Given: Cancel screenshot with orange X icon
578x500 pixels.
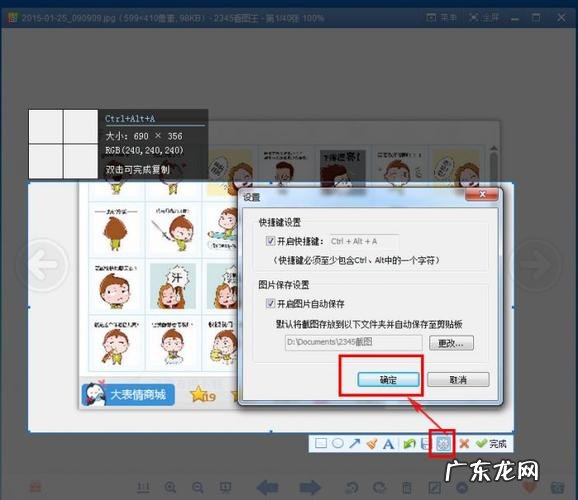Looking at the screenshot, I should pos(464,443).
